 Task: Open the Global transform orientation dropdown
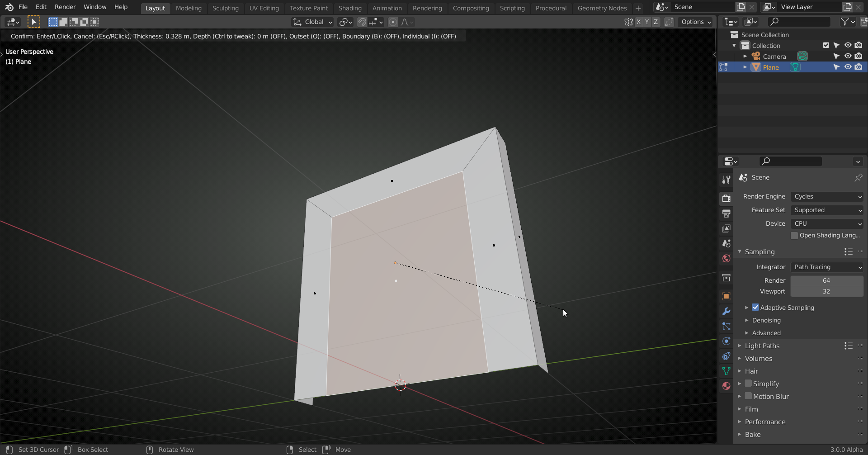tap(312, 22)
